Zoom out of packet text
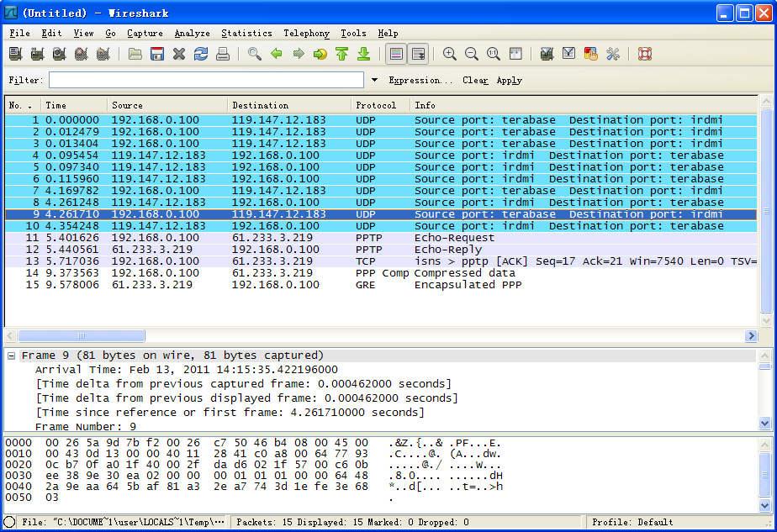Viewport: 777px width, 532px height. pyautogui.click(x=472, y=54)
